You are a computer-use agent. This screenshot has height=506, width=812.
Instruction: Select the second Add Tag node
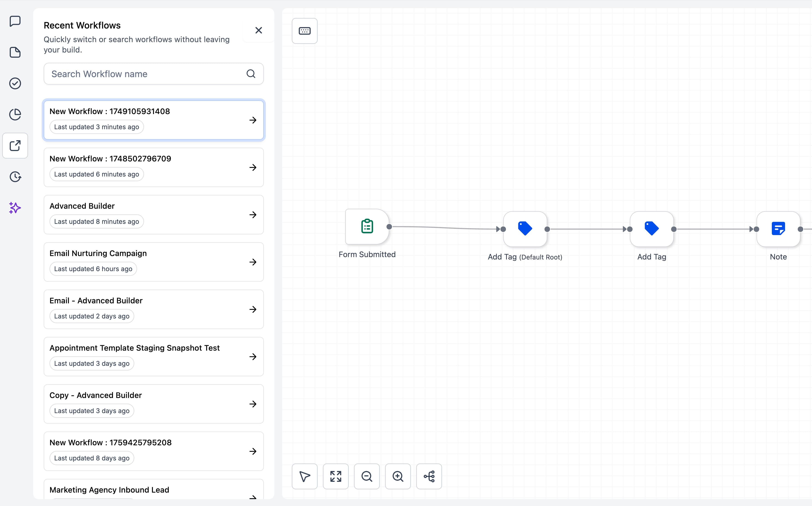[x=652, y=229]
